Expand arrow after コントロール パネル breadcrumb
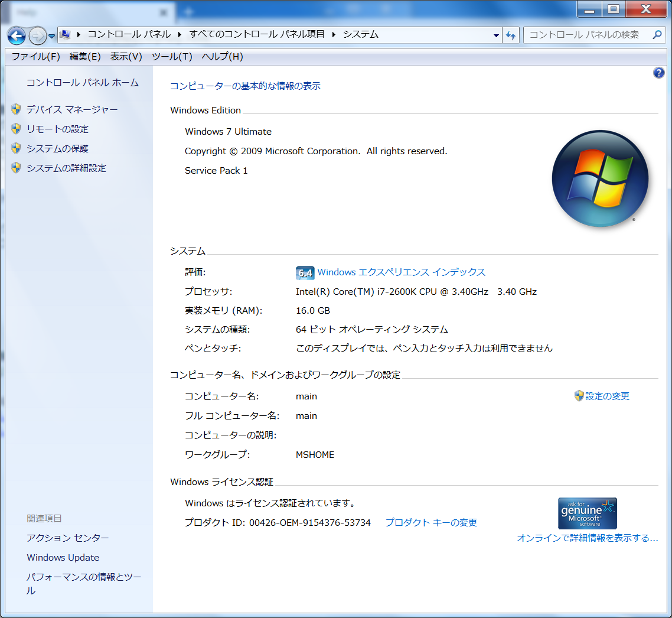The image size is (672, 618). 180,34
